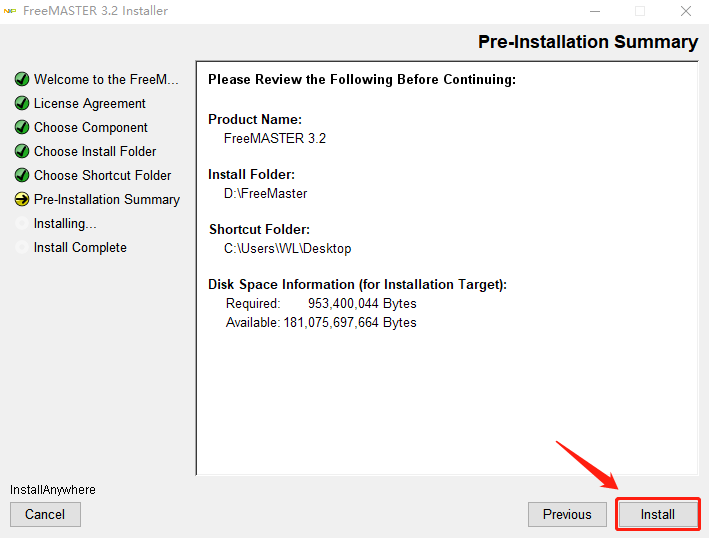Click green checkmark beside Choose Component
Image resolution: width=709 pixels, height=538 pixels.
pos(22,127)
